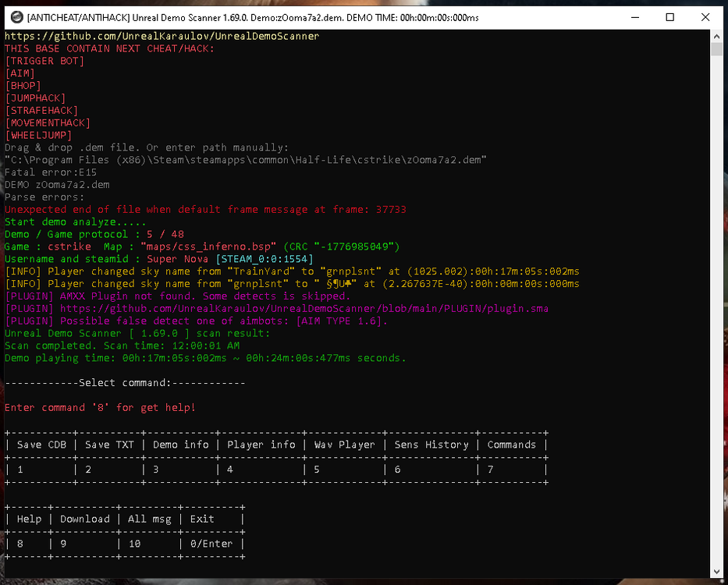Minimize the Unreal Demo Scanner window
728x585 pixels.
634,16
